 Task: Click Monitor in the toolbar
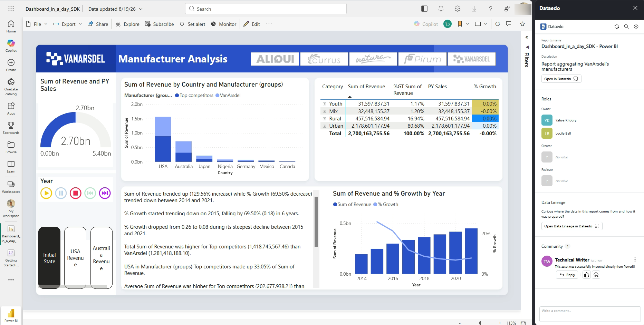(x=224, y=24)
